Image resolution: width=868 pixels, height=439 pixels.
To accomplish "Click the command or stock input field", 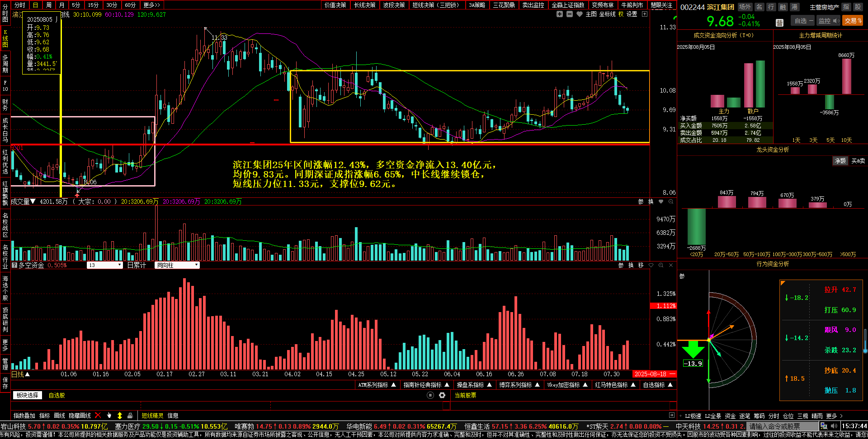I will 783,426.
